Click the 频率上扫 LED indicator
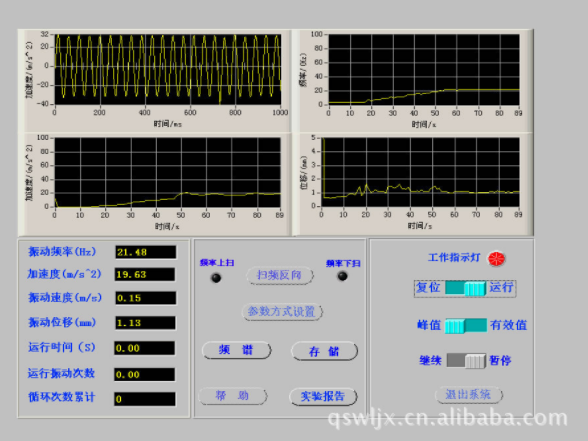The height and width of the screenshot is (441, 588). coord(216,278)
